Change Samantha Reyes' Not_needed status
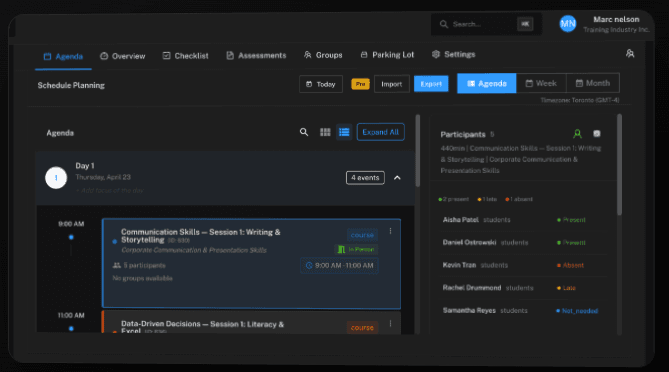 [x=577, y=311]
